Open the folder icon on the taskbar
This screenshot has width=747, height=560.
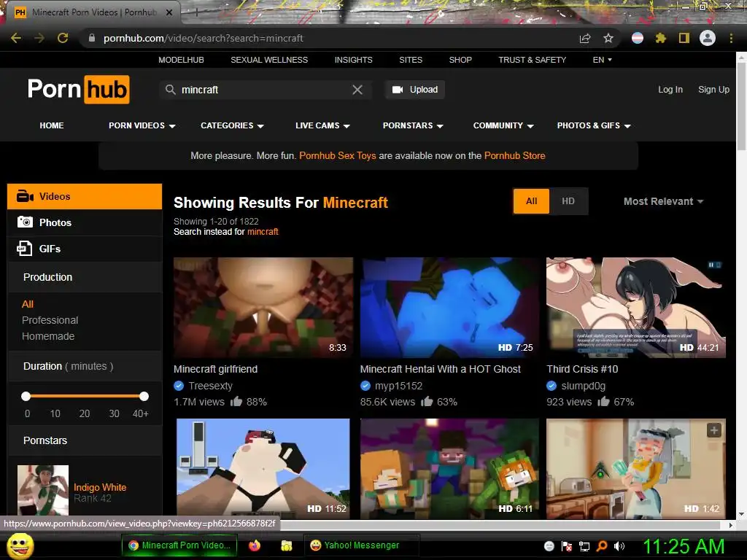click(286, 545)
